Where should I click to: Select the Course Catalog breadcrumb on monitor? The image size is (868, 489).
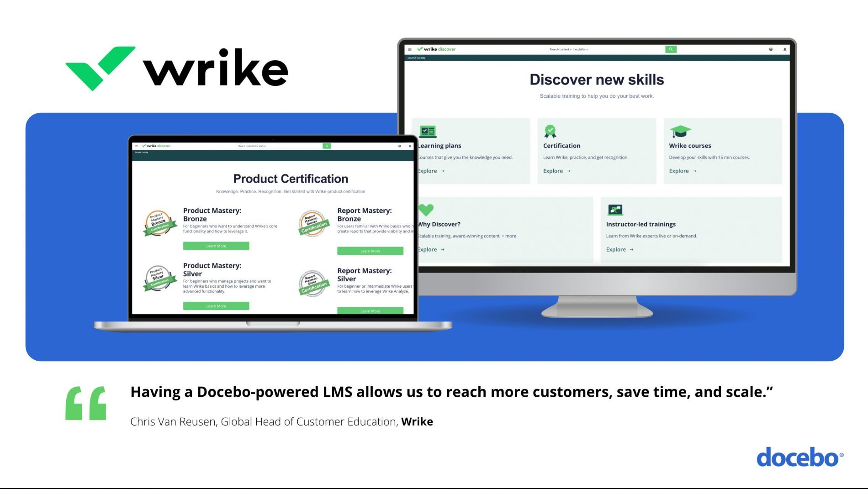click(416, 58)
